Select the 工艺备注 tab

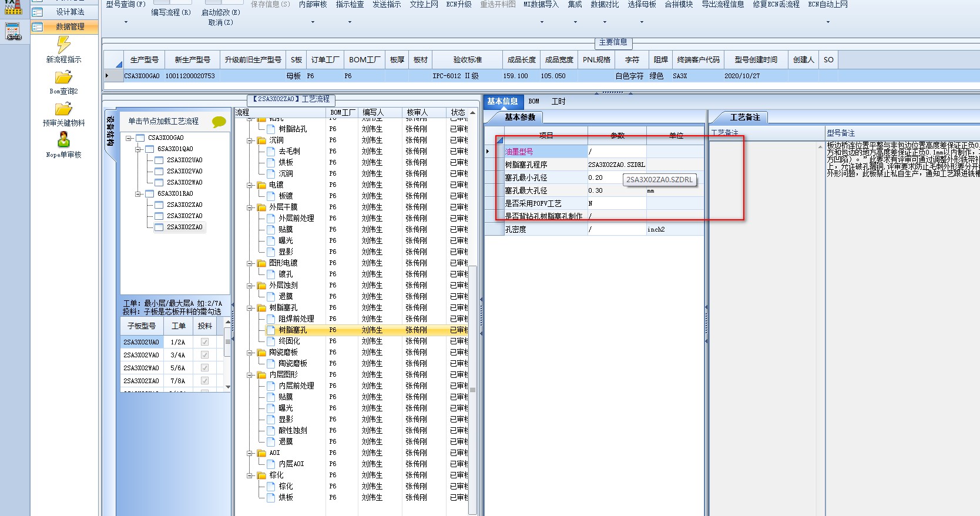745,117
